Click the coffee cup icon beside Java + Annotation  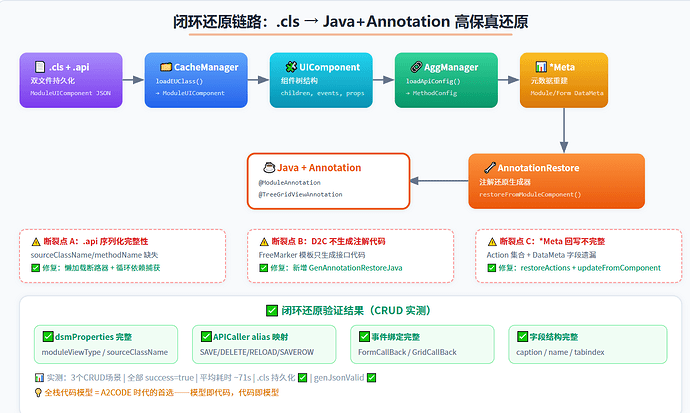269,168
